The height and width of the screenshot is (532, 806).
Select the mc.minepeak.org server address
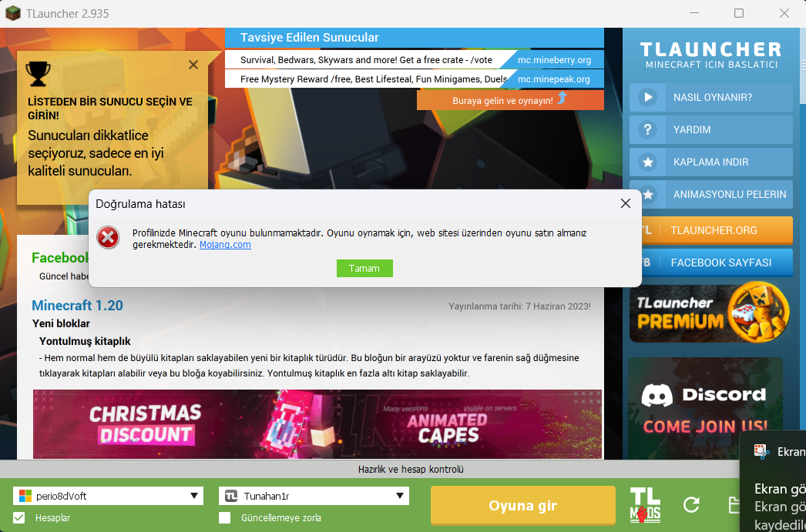(553, 79)
